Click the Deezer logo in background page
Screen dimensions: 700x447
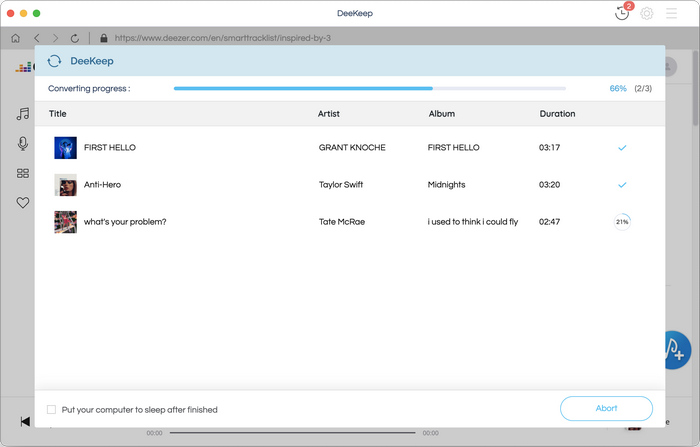point(24,67)
